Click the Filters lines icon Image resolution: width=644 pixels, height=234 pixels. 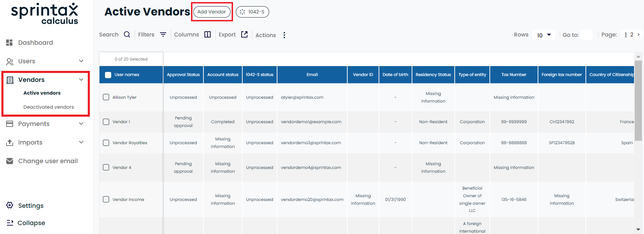tap(163, 34)
